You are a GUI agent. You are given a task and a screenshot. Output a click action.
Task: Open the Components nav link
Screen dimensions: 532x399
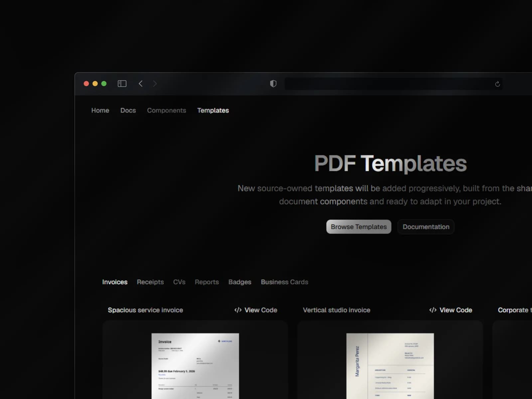tap(167, 111)
